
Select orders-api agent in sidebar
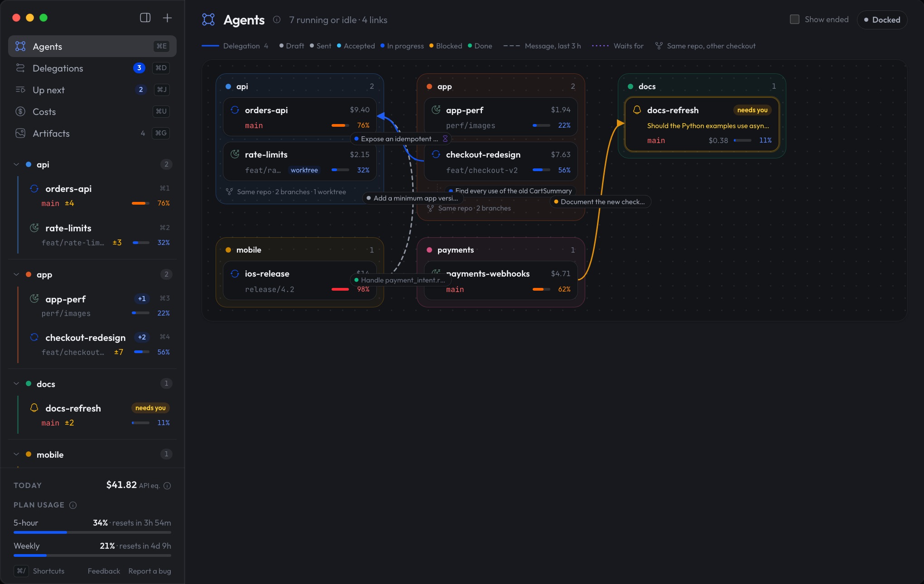coord(97,196)
